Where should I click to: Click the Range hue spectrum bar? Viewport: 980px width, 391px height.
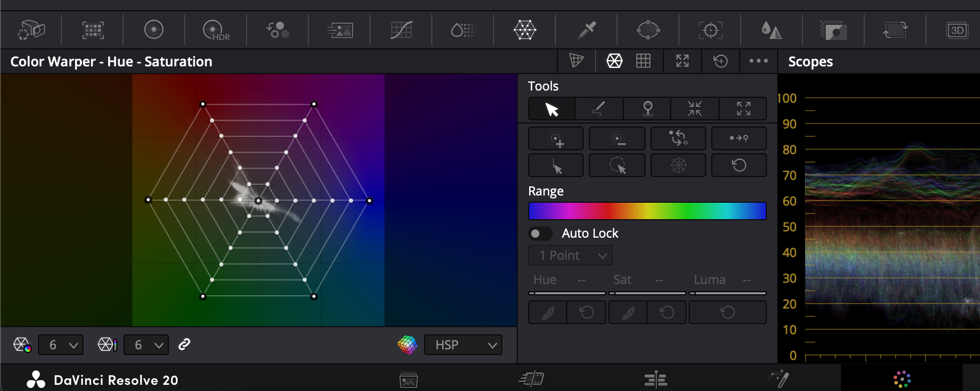(647, 211)
